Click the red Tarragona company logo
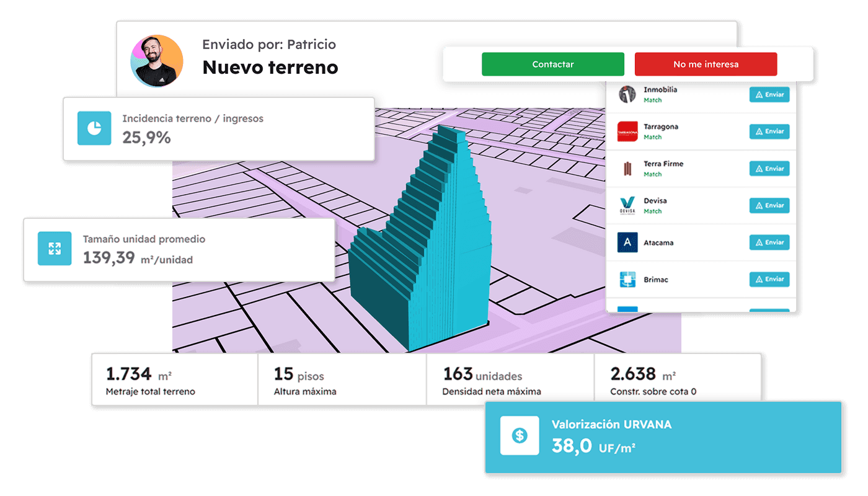Image resolution: width=868 pixels, height=496 pixels. pyautogui.click(x=627, y=131)
